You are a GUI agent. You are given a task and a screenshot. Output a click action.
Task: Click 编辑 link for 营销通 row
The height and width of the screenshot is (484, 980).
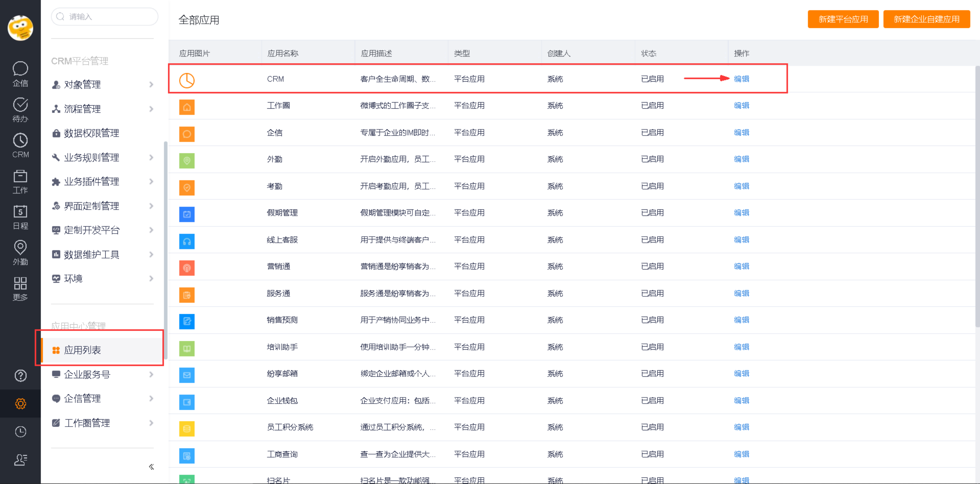[742, 267]
